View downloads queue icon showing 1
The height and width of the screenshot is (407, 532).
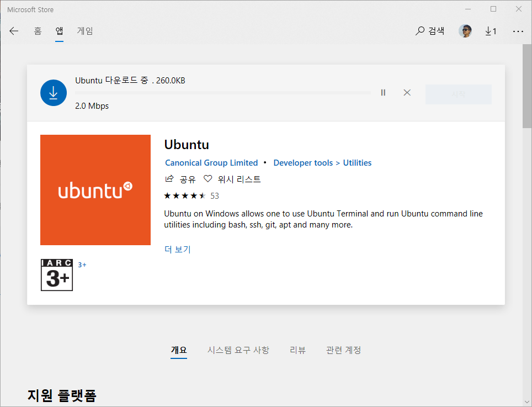[x=491, y=31]
